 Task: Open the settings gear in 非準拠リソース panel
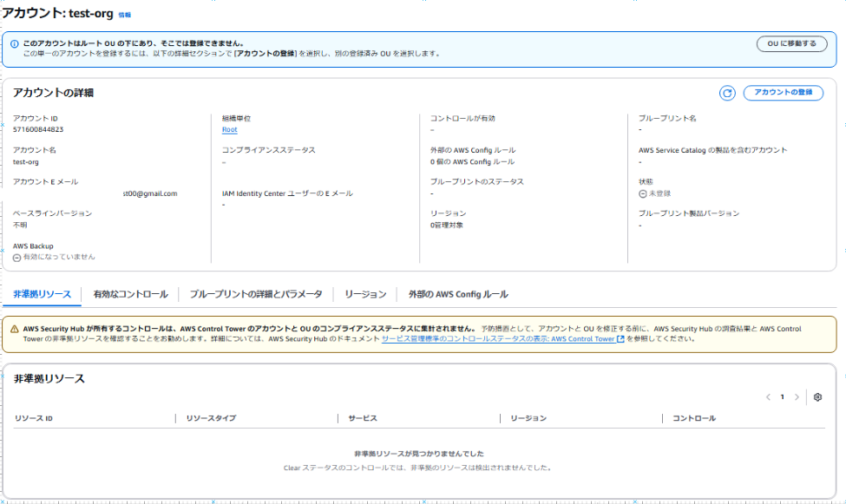coord(817,396)
